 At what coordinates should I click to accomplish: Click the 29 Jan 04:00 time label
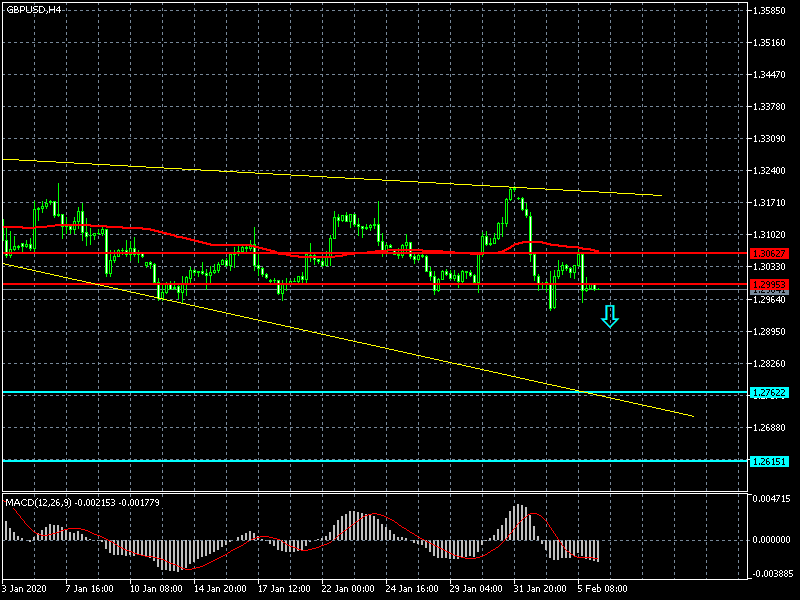click(x=476, y=589)
